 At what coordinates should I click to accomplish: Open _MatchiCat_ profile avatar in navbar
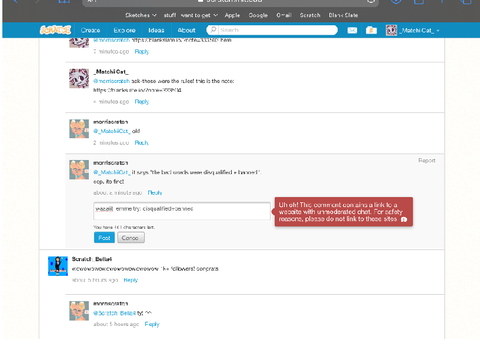[x=391, y=30]
